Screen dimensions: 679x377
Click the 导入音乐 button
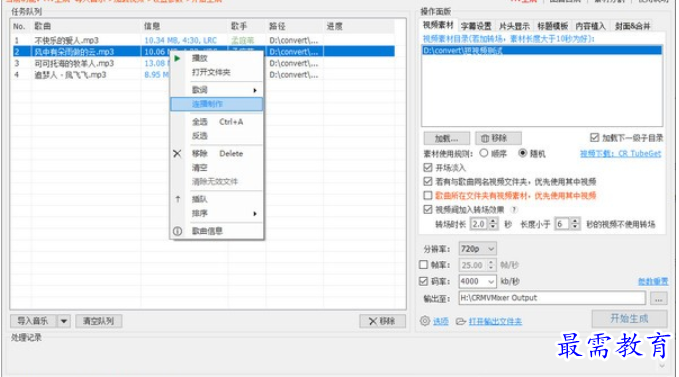point(33,321)
